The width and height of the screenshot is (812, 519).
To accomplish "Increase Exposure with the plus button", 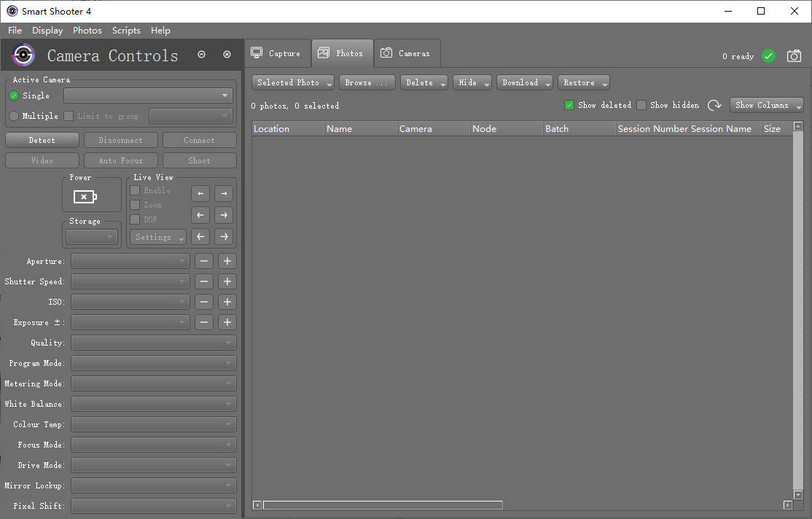I will coord(227,322).
